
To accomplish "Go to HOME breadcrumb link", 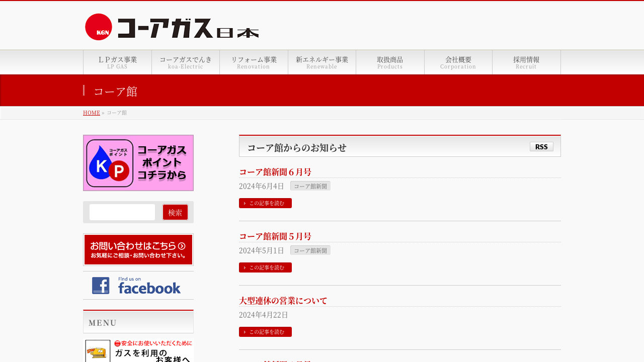I will coord(92,113).
